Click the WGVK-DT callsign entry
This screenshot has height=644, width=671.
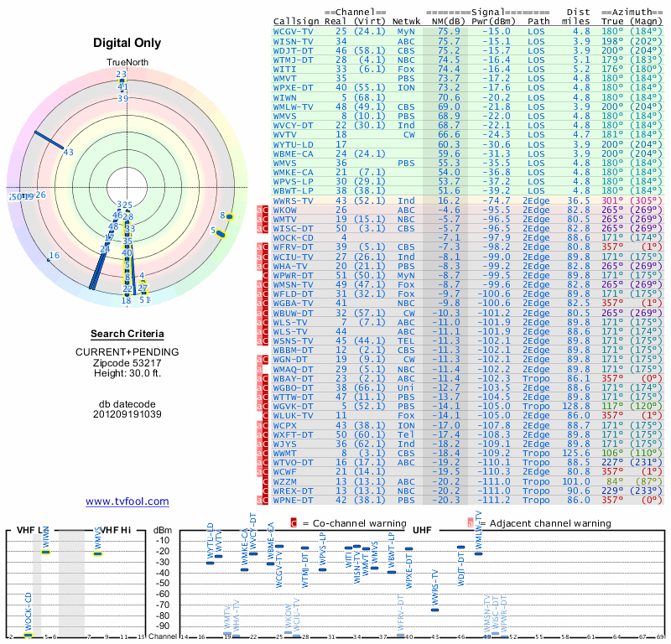click(x=294, y=405)
